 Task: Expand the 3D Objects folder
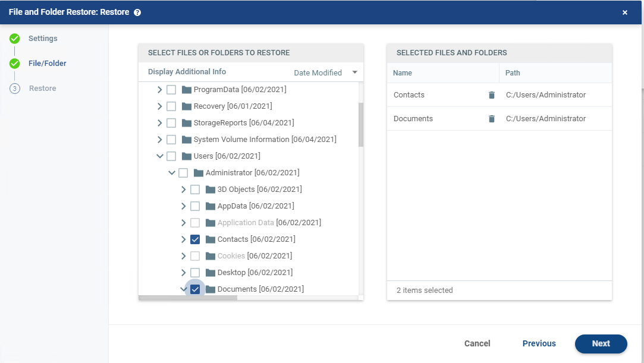click(183, 190)
